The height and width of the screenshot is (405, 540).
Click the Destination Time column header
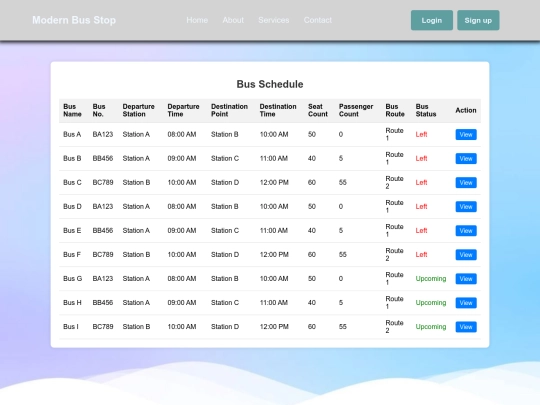[x=278, y=110]
